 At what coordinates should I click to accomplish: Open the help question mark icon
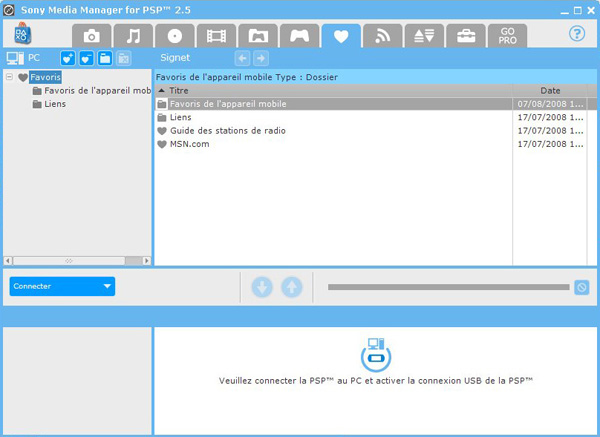[x=577, y=34]
